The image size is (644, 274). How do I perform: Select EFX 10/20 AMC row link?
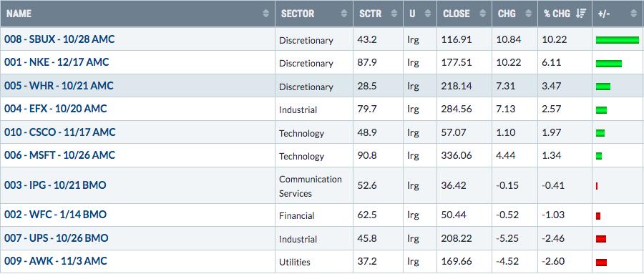55,109
